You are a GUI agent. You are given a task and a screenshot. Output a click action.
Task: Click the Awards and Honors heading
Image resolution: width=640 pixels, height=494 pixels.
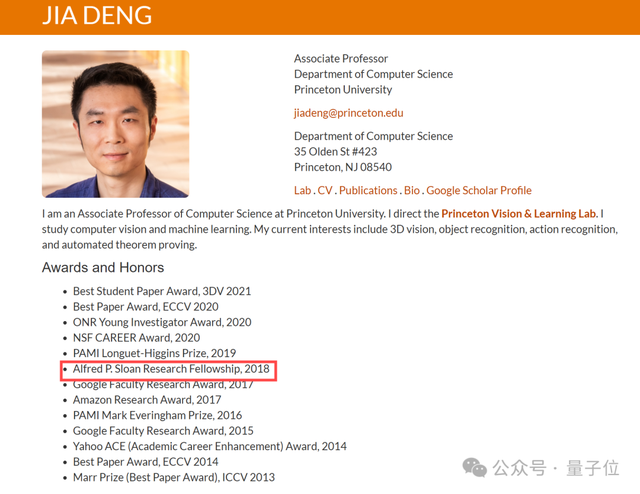103,268
